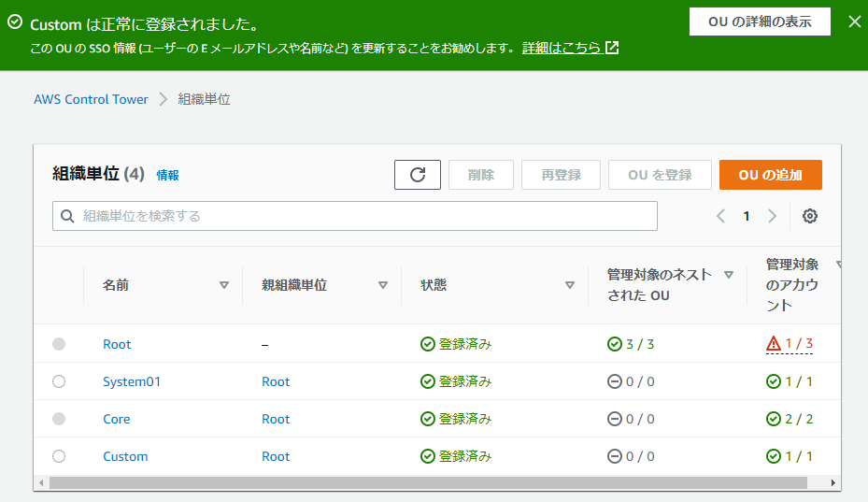
Task: Click 2 / 2 accounts value in Core row
Action: [790, 419]
